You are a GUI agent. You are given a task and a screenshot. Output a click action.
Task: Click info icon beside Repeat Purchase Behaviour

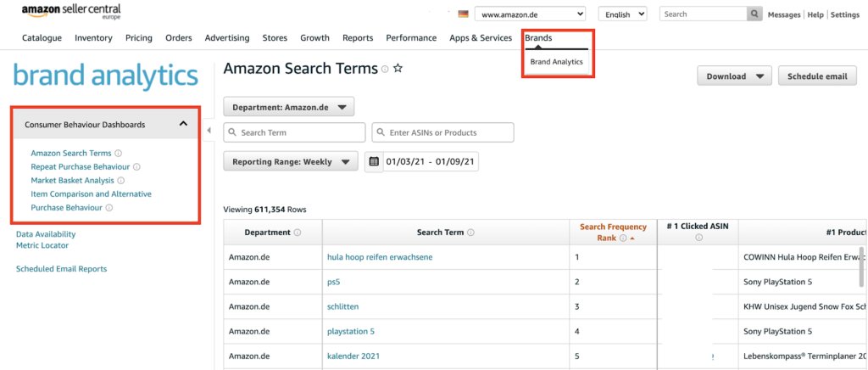click(136, 166)
